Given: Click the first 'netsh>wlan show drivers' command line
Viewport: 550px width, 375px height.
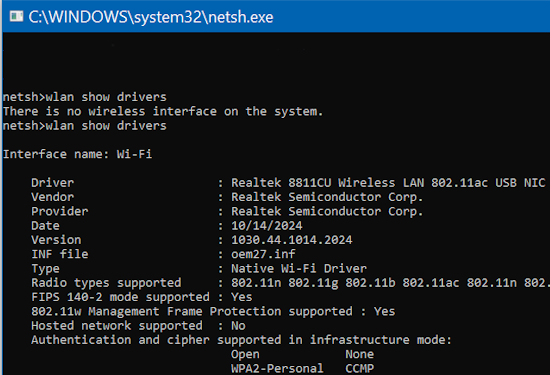Looking at the screenshot, I should [x=85, y=97].
